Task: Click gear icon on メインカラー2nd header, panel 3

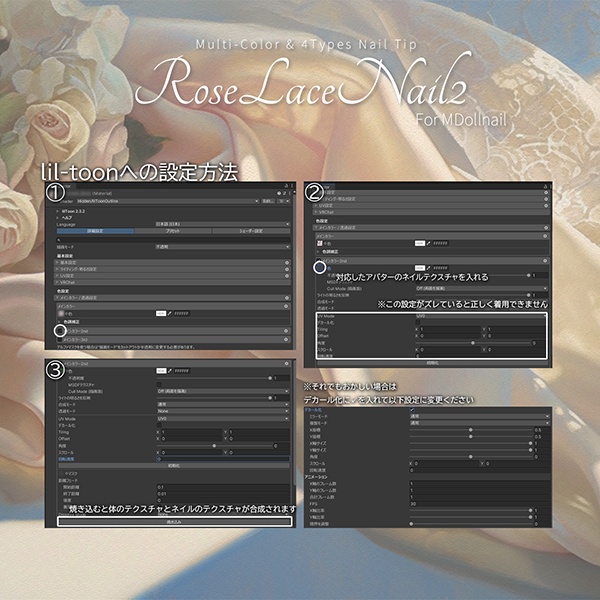Action: (x=286, y=364)
